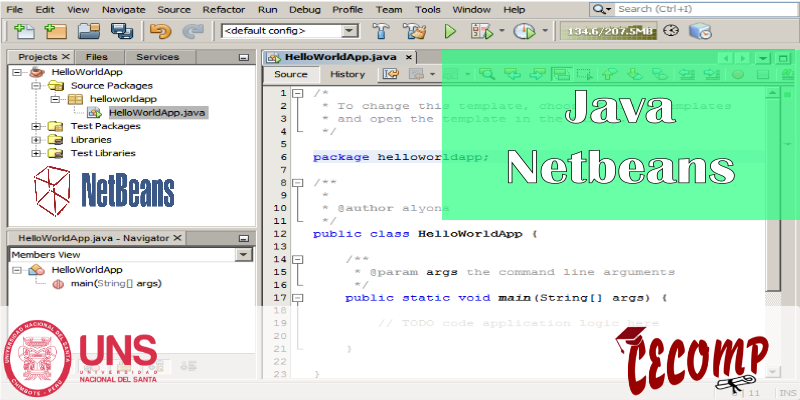Close the HelloWorldApp.java editor tab
The width and height of the screenshot is (800, 400).
coord(408,58)
